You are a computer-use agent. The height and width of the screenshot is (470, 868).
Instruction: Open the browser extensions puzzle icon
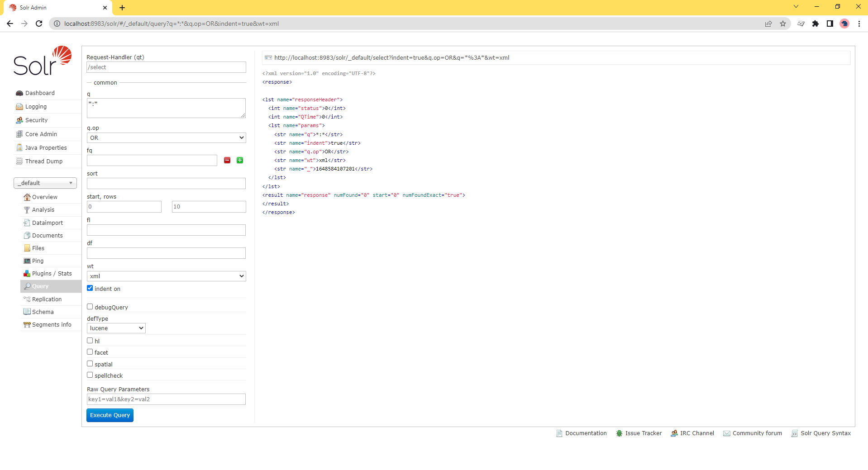(816, 24)
